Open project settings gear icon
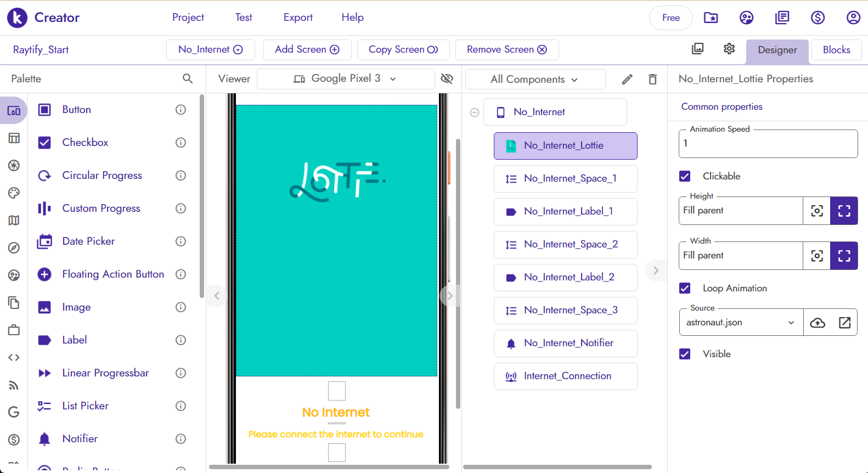Screen dimensions: 868x473 [x=729, y=49]
